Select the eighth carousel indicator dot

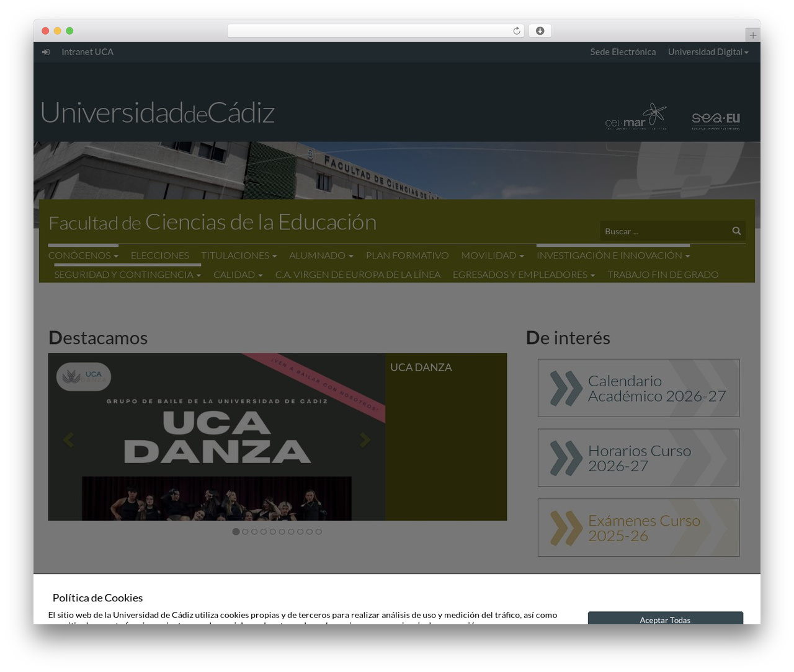point(300,532)
